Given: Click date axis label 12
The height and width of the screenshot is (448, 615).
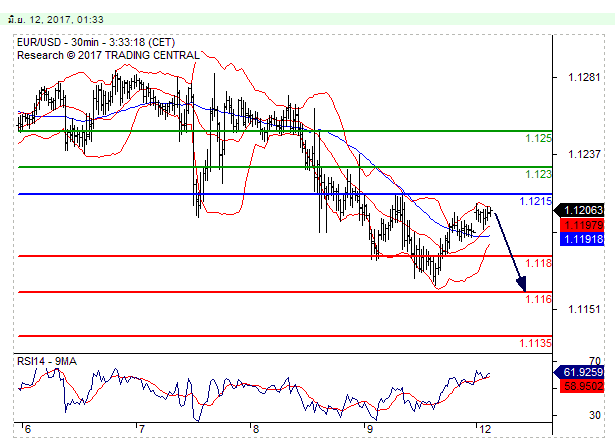Looking at the screenshot, I should 485,429.
